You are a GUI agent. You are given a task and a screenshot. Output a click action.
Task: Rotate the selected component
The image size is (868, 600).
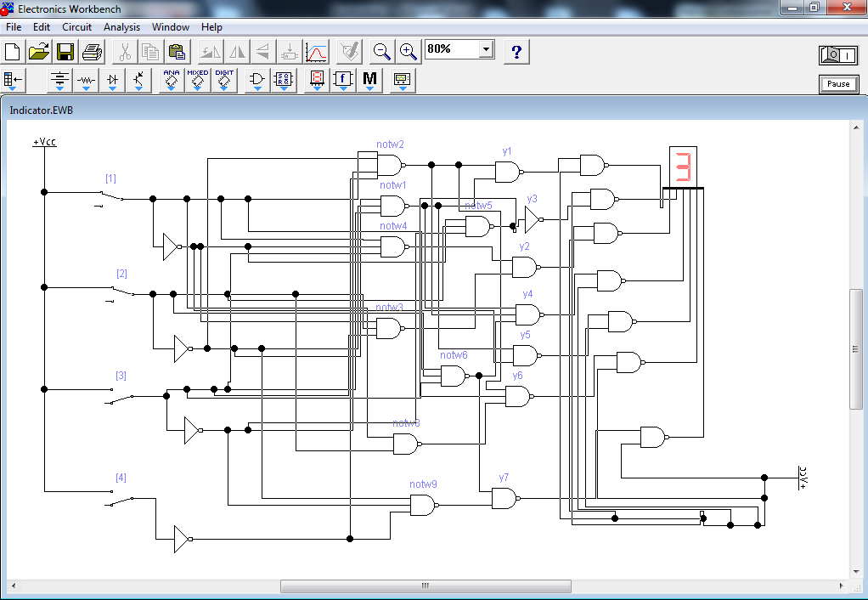211,52
